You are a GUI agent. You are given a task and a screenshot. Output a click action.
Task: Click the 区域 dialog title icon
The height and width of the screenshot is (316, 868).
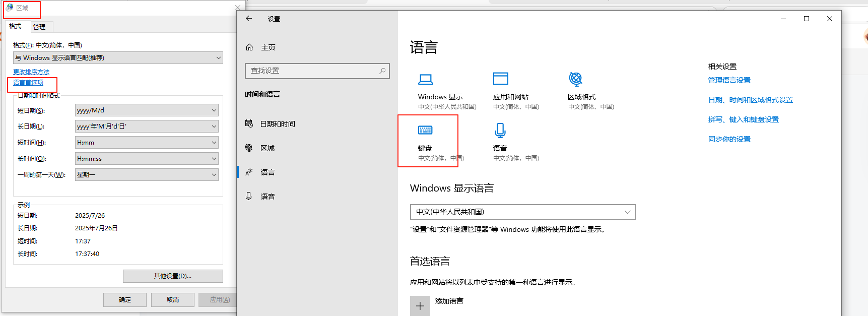point(10,8)
